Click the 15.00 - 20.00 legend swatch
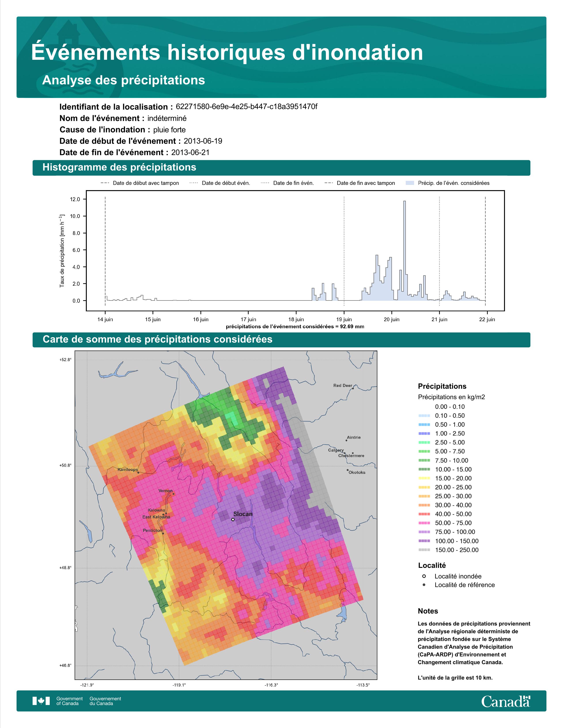The image size is (563, 728). click(424, 478)
